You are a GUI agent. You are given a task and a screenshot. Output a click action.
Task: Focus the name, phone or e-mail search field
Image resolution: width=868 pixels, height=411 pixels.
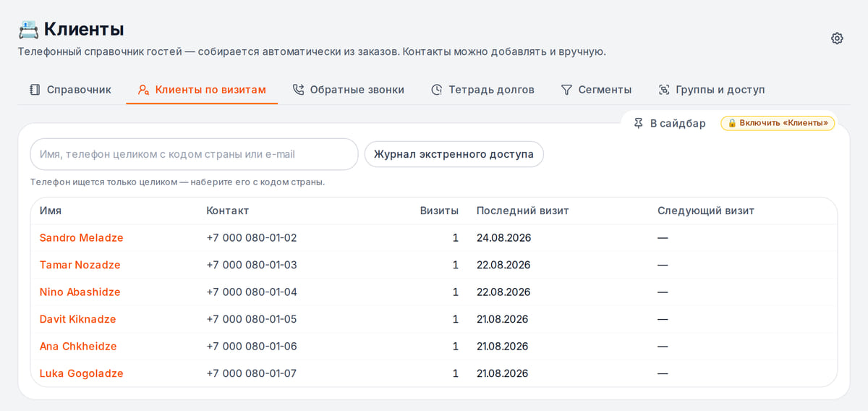(194, 154)
